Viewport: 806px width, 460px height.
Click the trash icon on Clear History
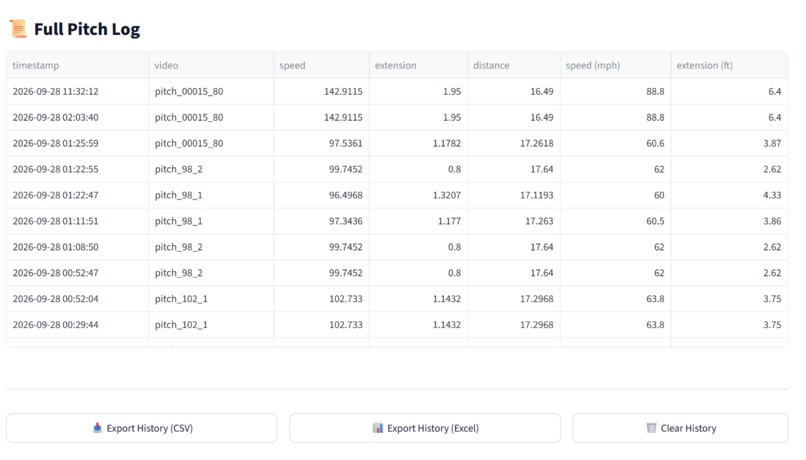point(651,428)
